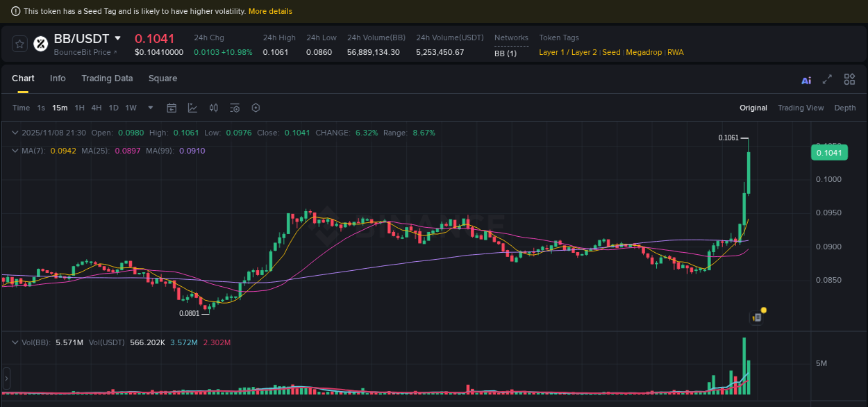Collapse the left side panel handle
Viewport: 868px width, 407px height.
coord(6,379)
